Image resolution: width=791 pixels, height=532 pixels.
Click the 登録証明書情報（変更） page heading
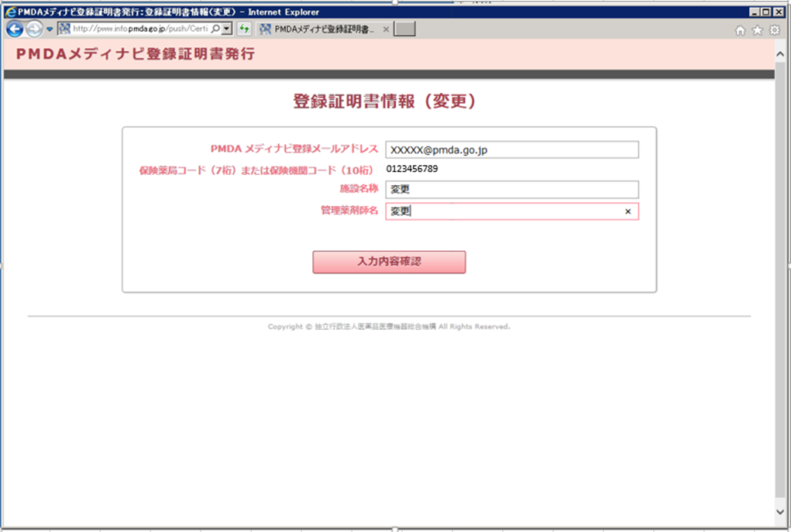385,101
